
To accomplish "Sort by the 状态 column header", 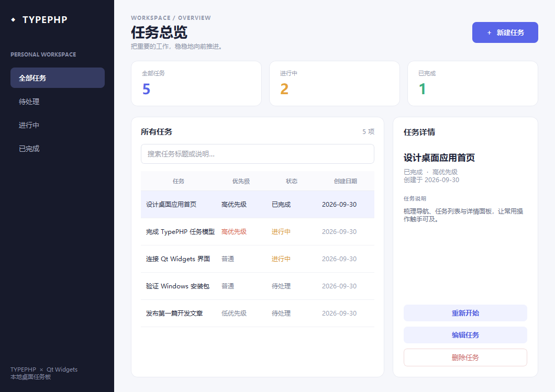I will coord(292,181).
